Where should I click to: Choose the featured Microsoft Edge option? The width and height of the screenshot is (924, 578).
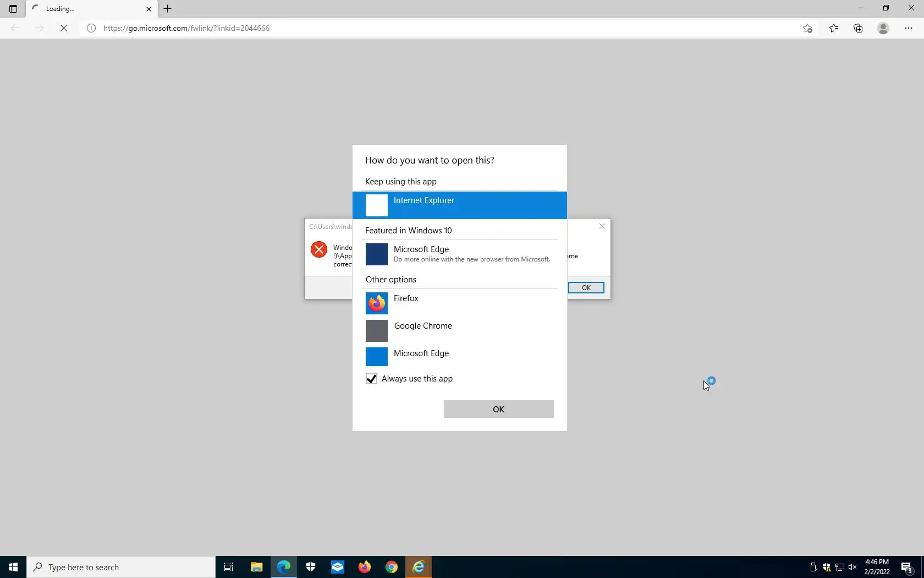[459, 254]
